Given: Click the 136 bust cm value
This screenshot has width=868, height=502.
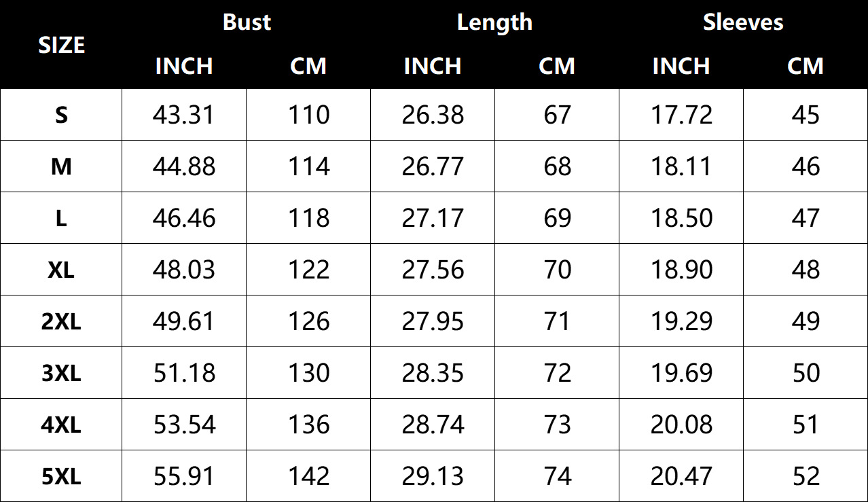Looking at the screenshot, I should point(309,425).
